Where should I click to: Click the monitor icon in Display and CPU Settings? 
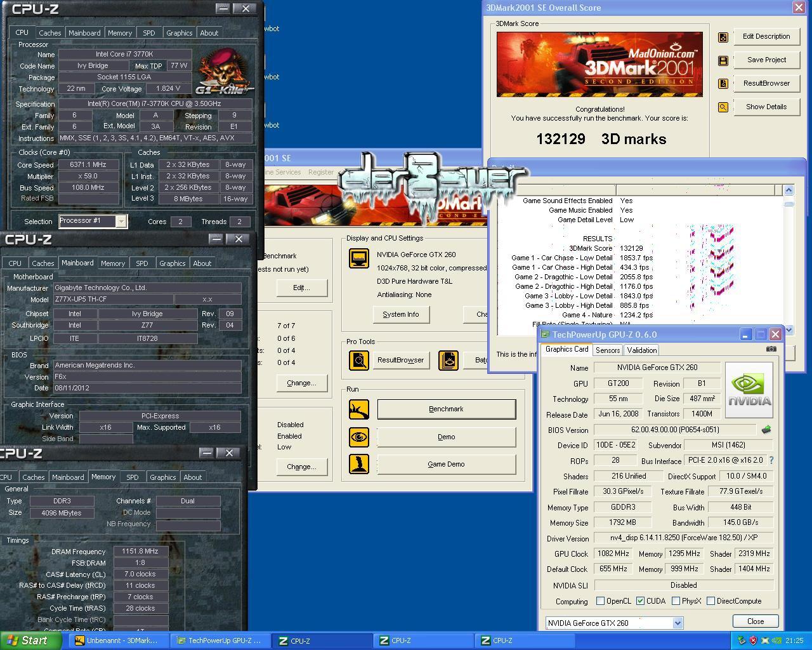point(359,258)
